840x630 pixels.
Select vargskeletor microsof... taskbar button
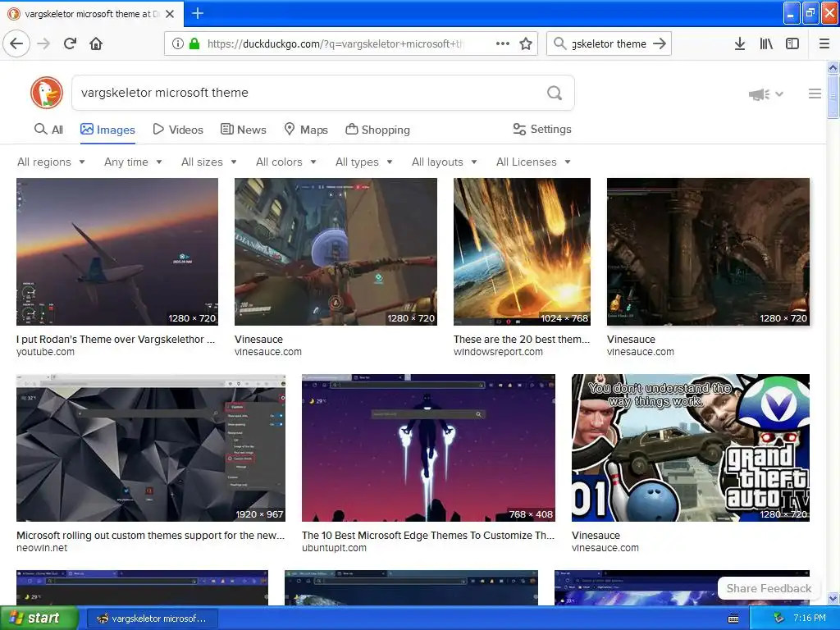[x=152, y=619]
